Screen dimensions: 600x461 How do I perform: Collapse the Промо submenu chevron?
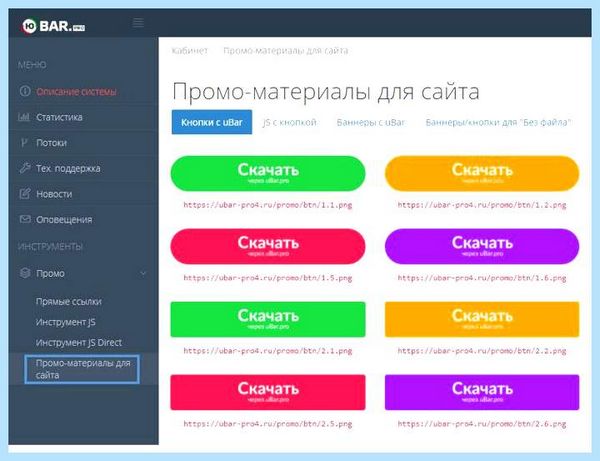(143, 273)
